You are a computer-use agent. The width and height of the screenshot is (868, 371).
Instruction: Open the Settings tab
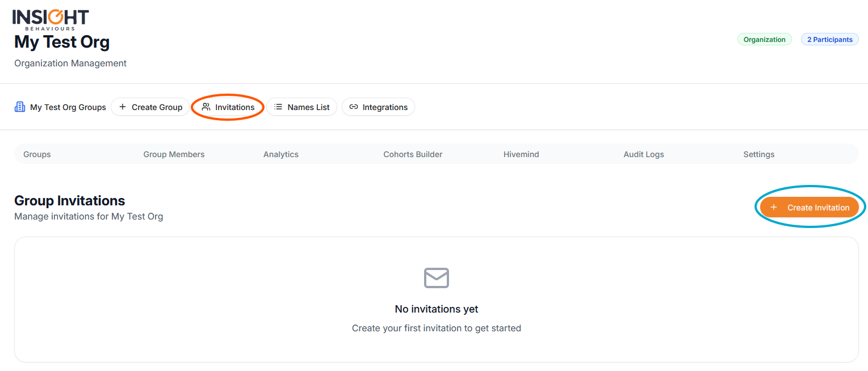(759, 154)
